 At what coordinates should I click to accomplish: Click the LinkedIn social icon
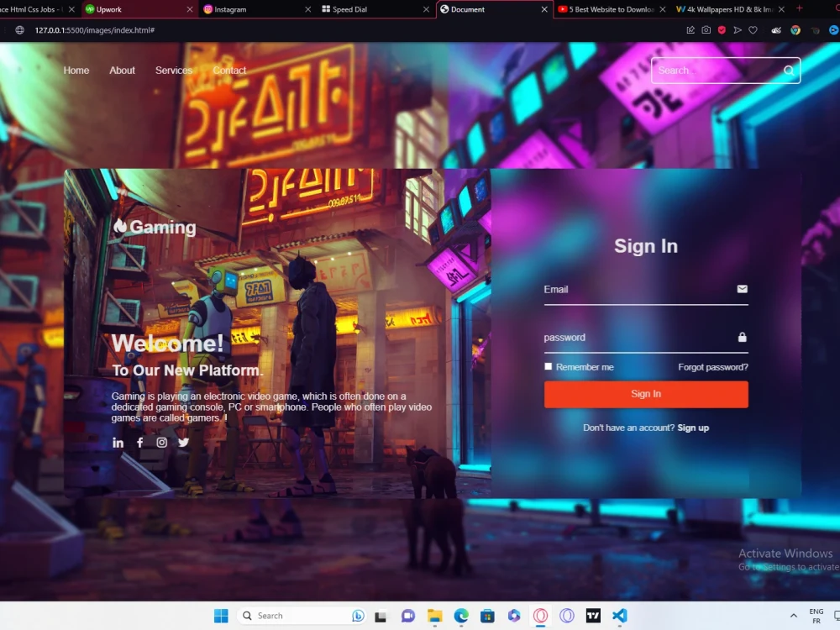118,443
